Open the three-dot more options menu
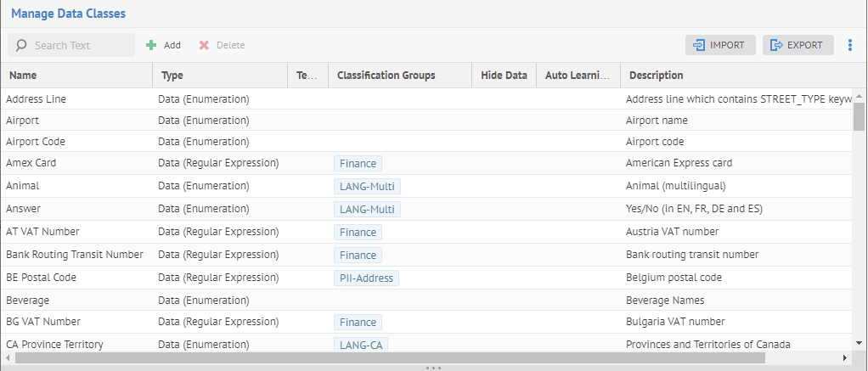 (x=850, y=45)
